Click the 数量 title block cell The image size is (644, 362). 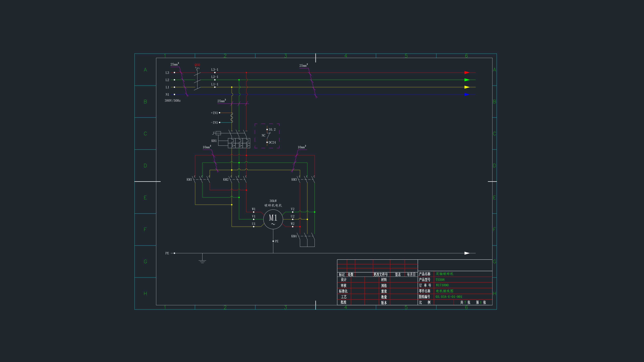[x=384, y=297]
